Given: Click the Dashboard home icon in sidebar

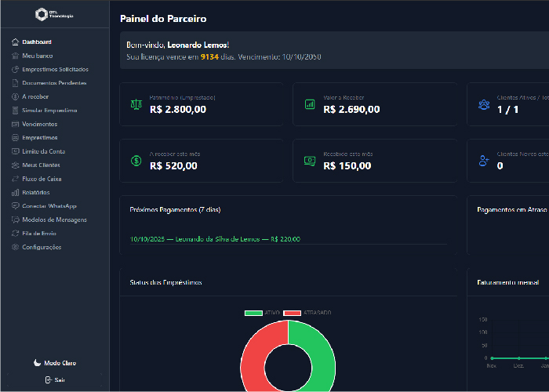Looking at the screenshot, I should click(15, 42).
